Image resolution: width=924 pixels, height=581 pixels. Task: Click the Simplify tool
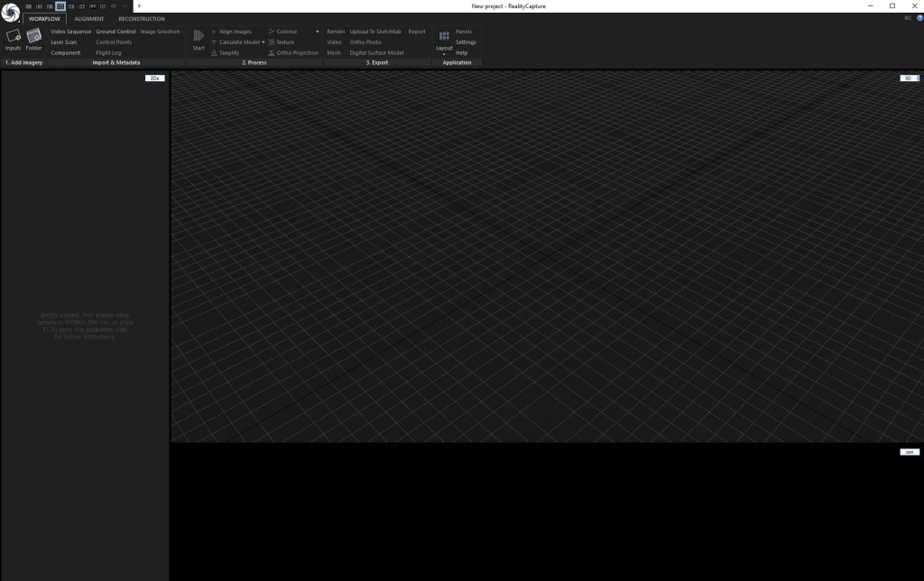(x=229, y=52)
